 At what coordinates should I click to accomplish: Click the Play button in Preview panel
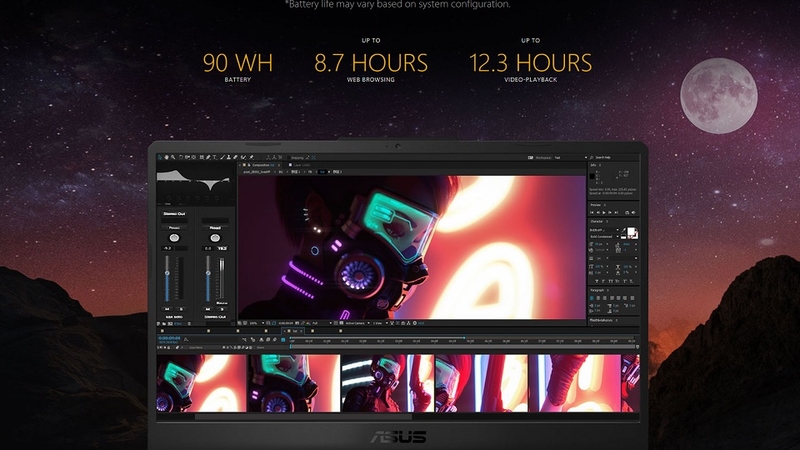[603, 213]
